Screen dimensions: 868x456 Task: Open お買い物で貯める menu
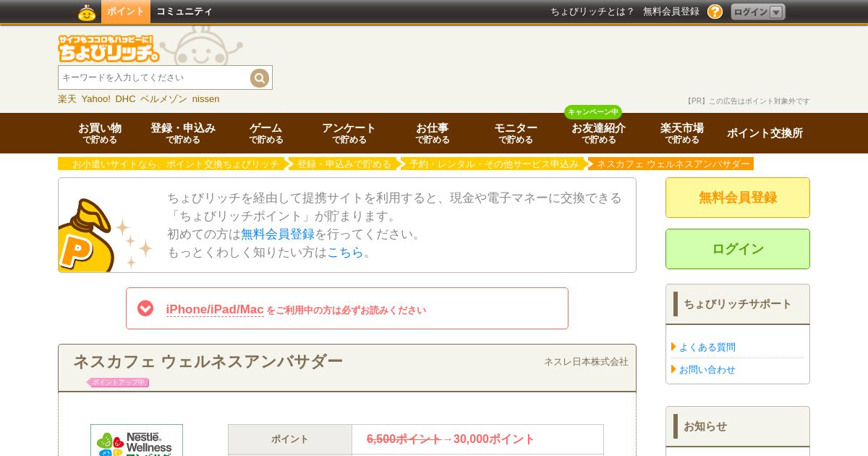click(100, 133)
